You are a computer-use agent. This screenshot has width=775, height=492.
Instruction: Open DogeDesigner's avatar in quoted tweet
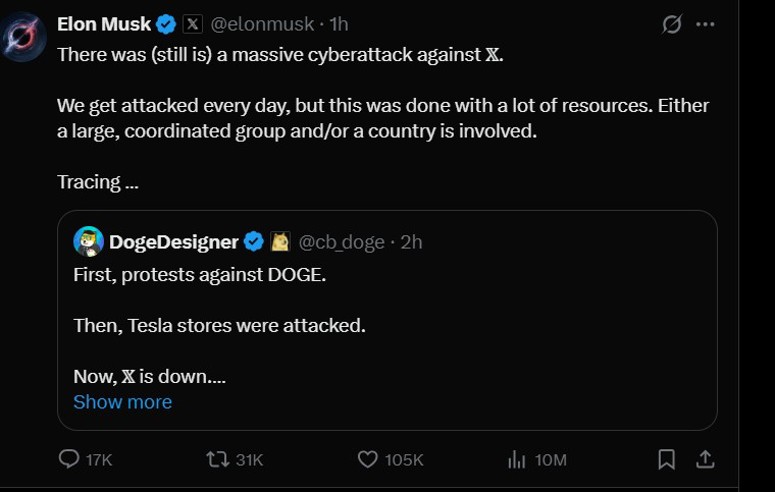tap(88, 241)
